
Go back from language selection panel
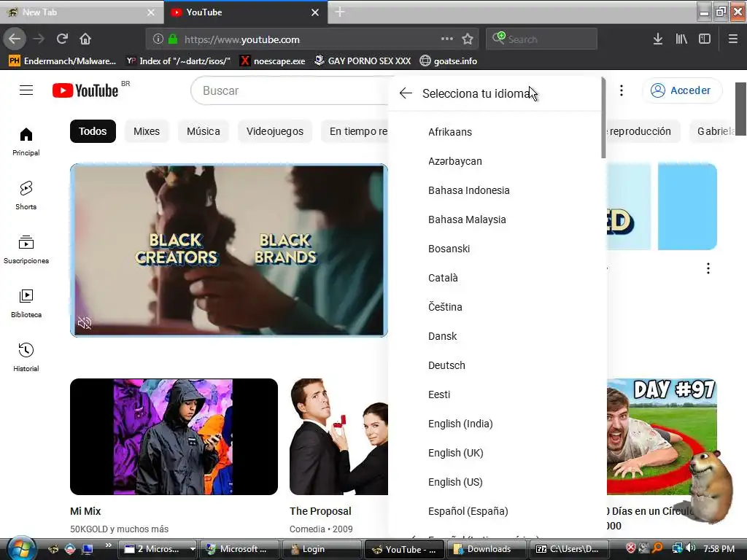click(406, 93)
